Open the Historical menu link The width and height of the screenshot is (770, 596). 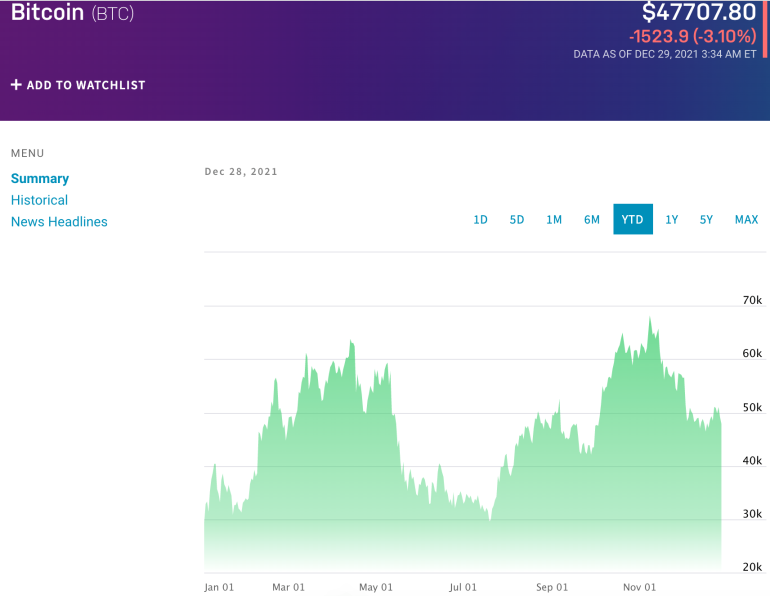(x=39, y=200)
